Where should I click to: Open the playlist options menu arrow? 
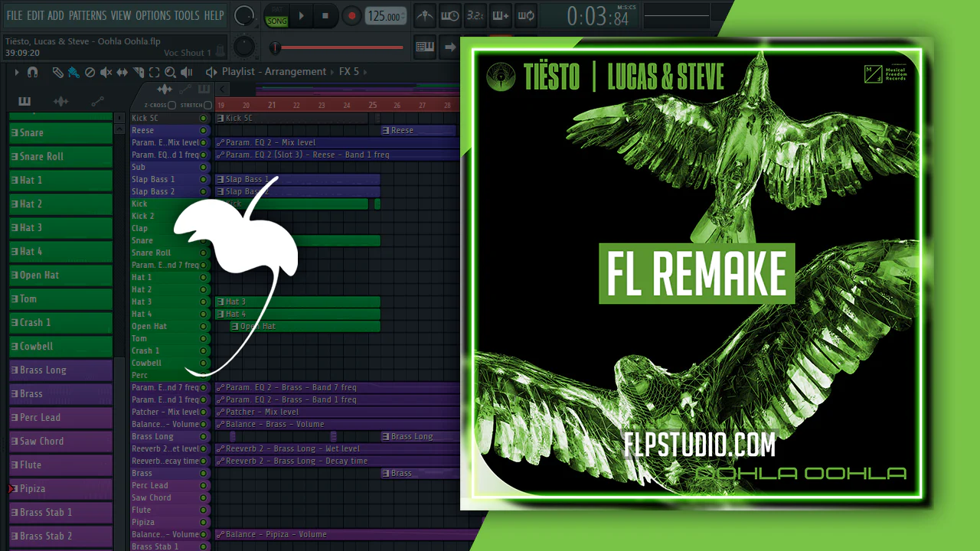[x=16, y=72]
